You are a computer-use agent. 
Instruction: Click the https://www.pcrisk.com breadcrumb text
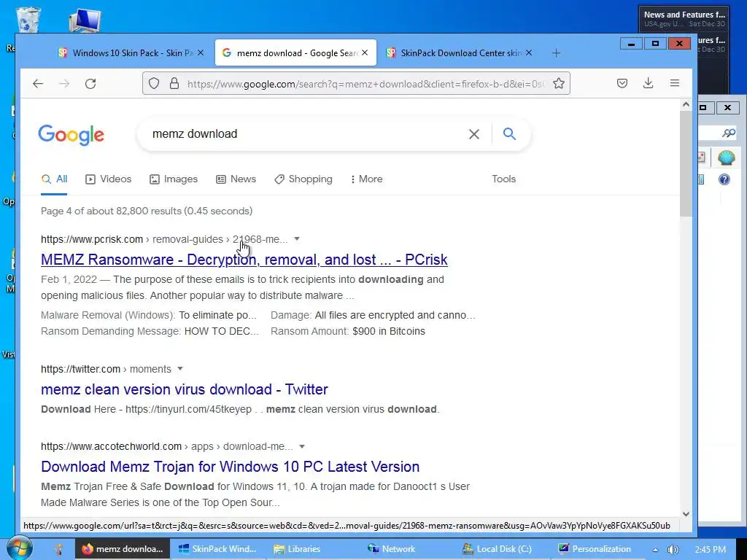[92, 239]
